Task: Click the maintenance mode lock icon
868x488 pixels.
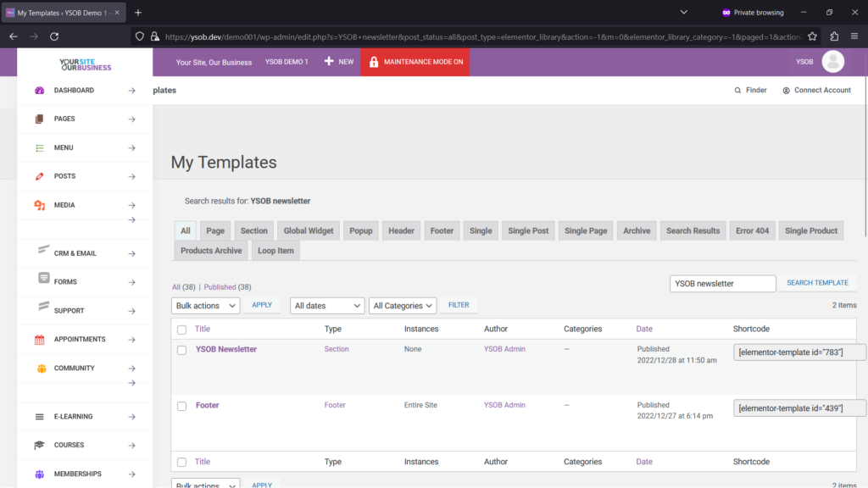Action: click(374, 62)
